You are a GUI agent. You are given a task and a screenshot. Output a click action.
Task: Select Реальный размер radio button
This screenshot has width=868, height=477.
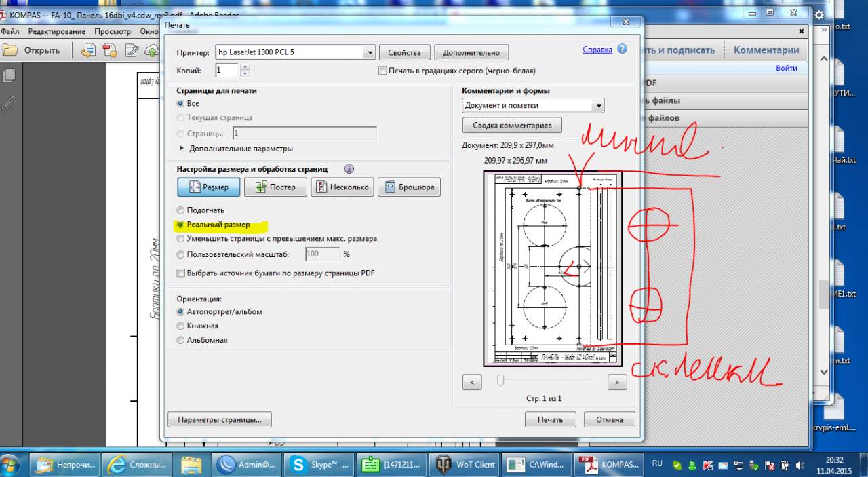click(x=180, y=225)
